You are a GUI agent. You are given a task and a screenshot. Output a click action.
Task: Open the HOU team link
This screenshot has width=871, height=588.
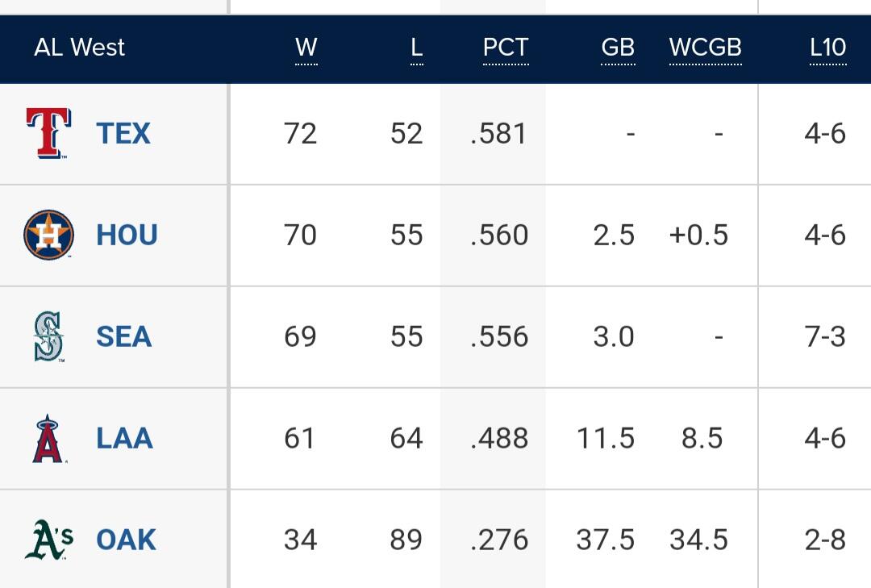click(x=127, y=235)
